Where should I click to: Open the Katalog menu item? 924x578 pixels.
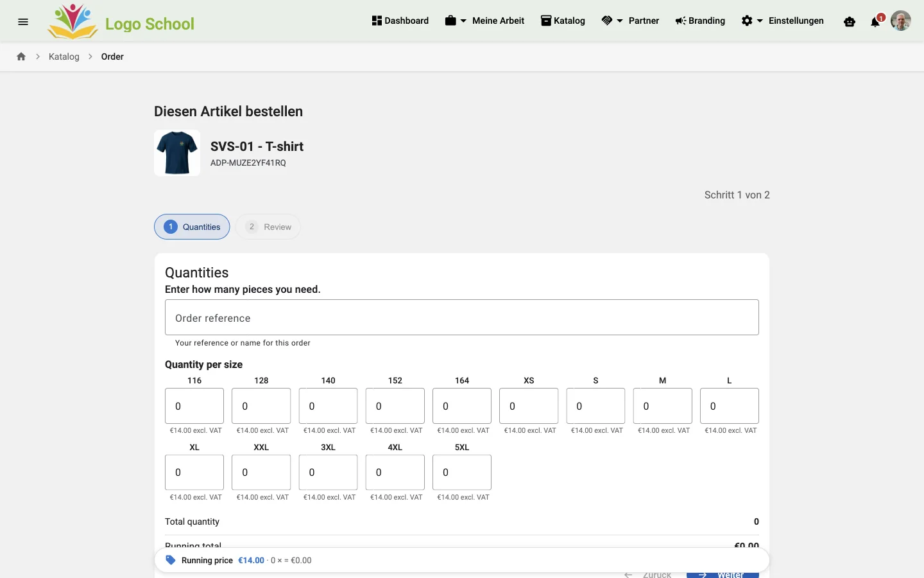[x=563, y=21]
